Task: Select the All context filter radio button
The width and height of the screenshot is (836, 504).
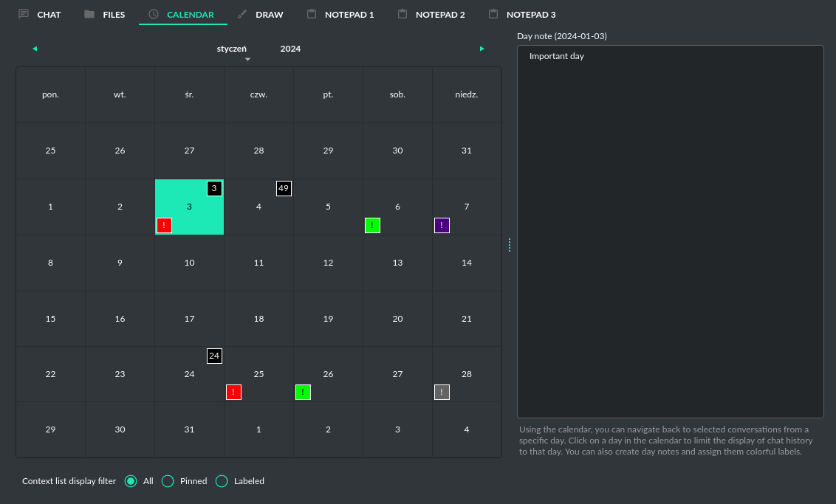Action: point(131,481)
